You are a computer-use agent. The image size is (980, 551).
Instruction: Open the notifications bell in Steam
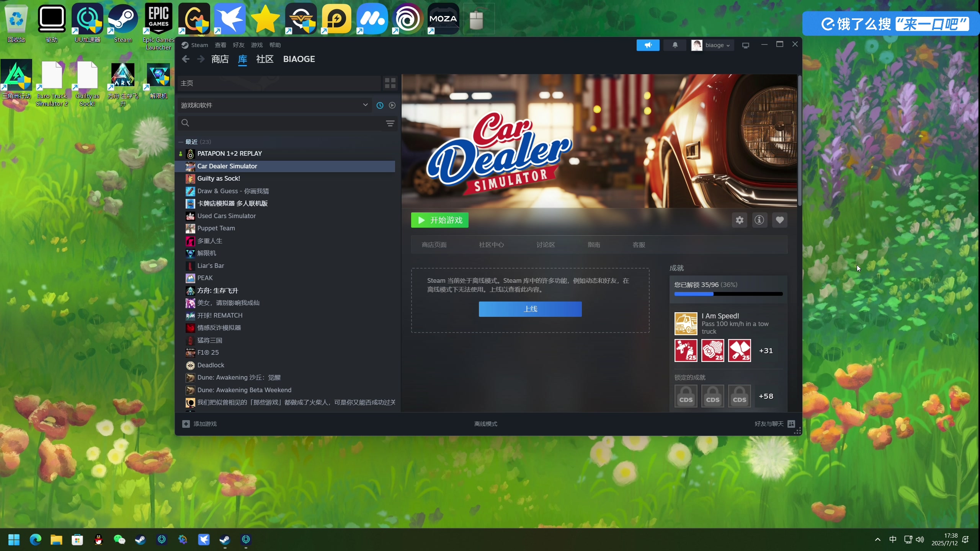(675, 45)
